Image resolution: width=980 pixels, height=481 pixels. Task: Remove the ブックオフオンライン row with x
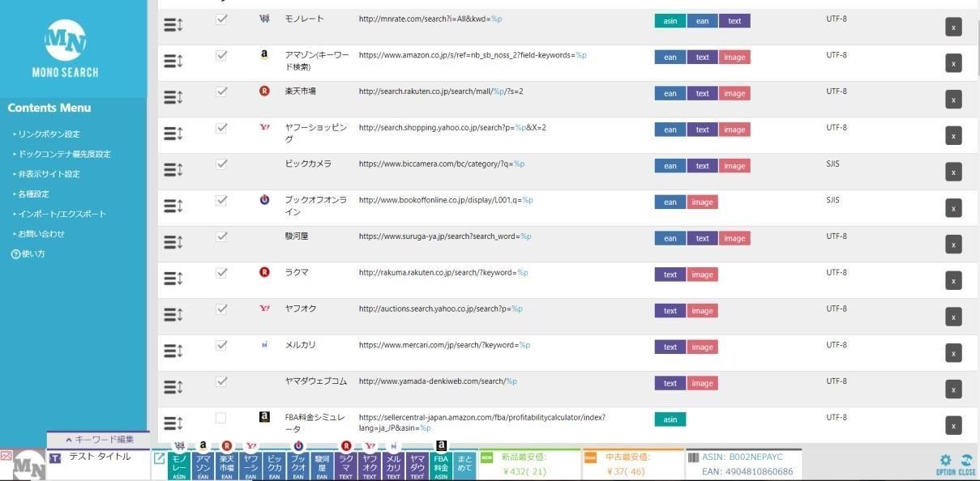point(953,208)
